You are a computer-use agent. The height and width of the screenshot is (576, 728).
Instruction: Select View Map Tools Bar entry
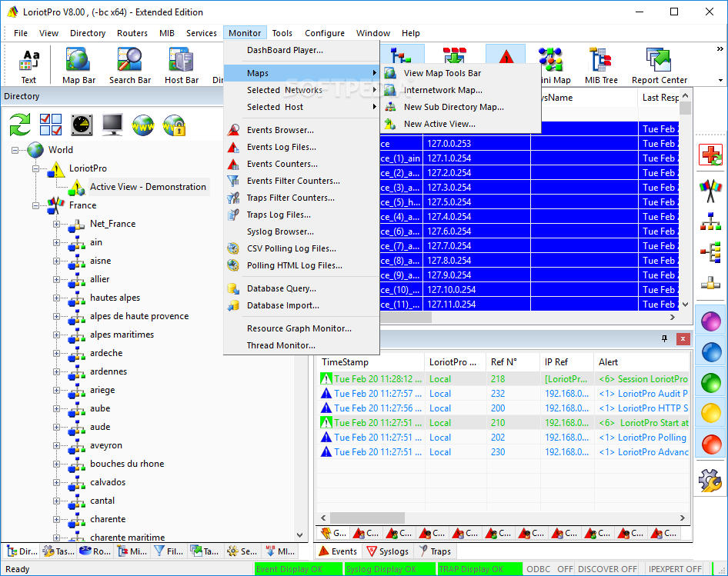tap(461, 73)
